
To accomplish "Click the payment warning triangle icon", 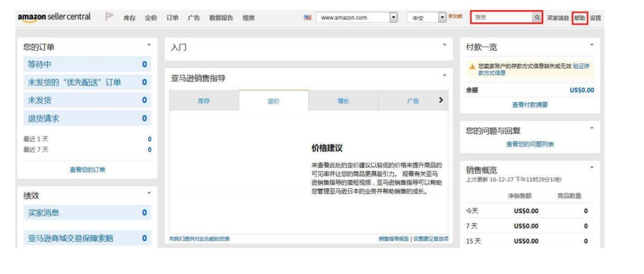I will tap(473, 66).
